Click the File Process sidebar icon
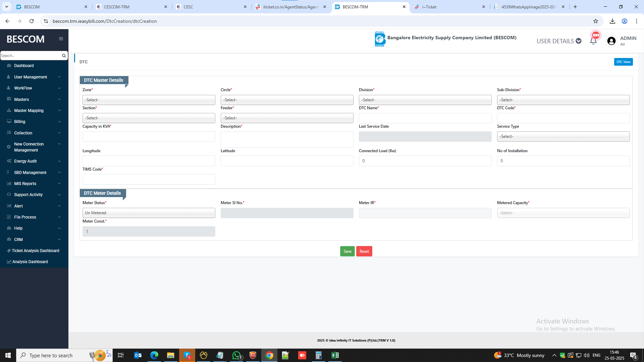The width and height of the screenshot is (644, 362). click(x=9, y=217)
